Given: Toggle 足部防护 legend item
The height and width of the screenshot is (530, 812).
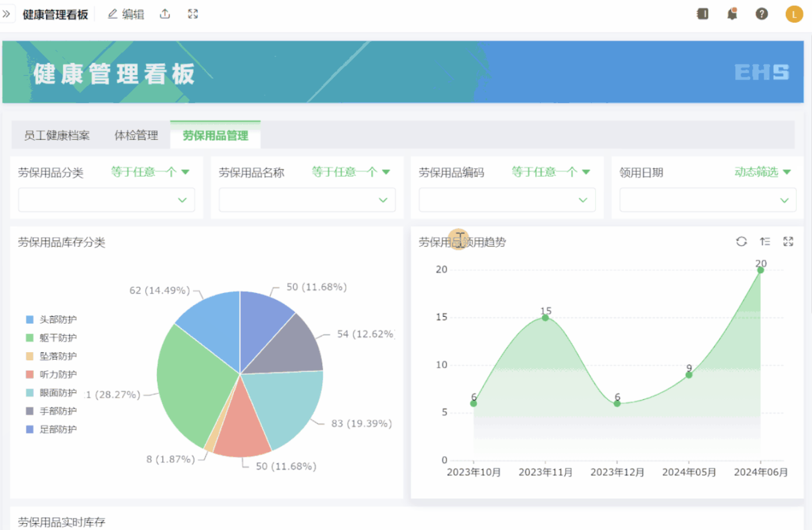Looking at the screenshot, I should click(51, 429).
